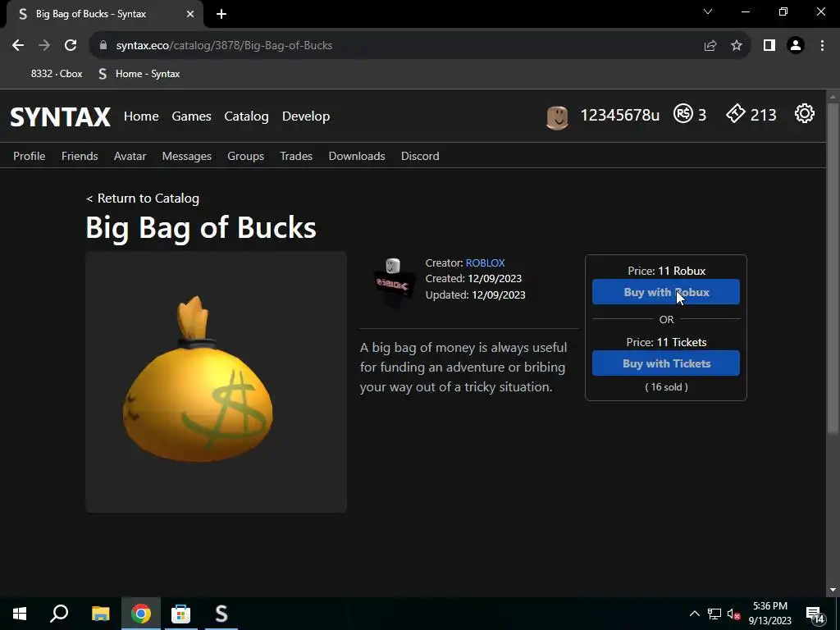Click the browser forward arrow
Viewport: 840px width, 630px height.
(x=44, y=46)
